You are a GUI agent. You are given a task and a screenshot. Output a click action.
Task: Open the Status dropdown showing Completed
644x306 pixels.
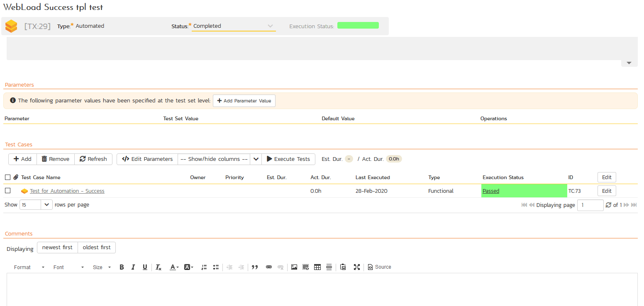click(x=234, y=26)
